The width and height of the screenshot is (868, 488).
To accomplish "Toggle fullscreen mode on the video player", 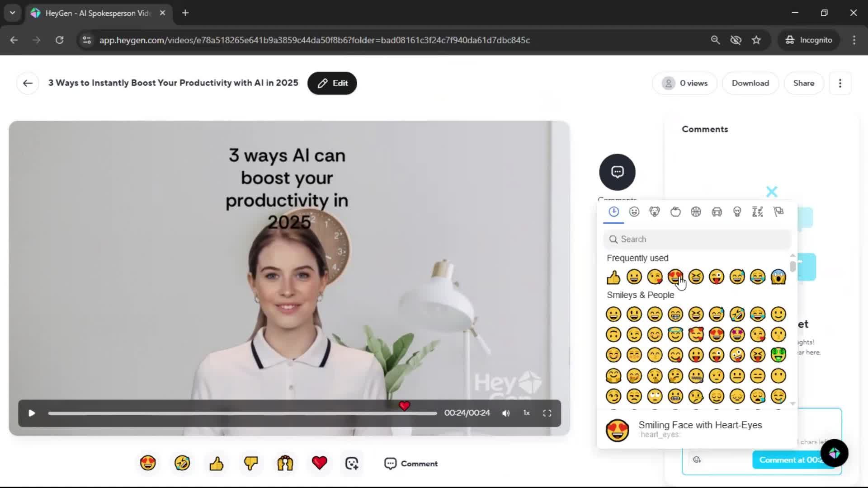I will 547,413.
